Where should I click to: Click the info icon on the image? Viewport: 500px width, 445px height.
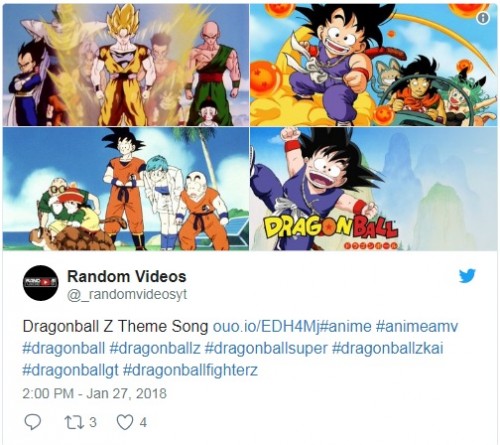coord(483,18)
